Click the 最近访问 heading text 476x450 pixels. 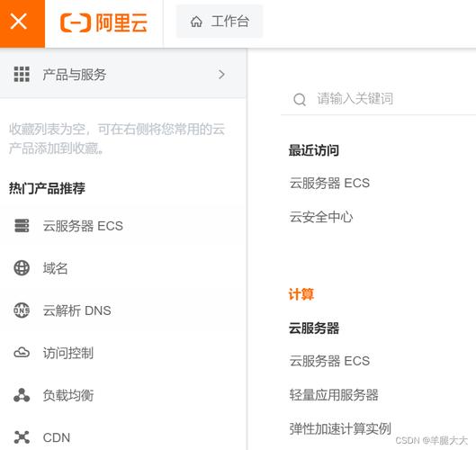point(314,150)
